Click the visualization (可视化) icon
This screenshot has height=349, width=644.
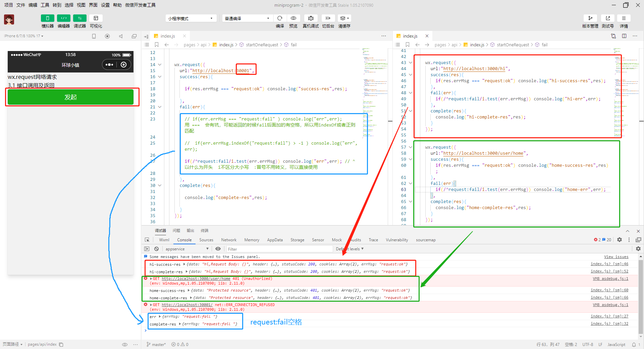96,18
